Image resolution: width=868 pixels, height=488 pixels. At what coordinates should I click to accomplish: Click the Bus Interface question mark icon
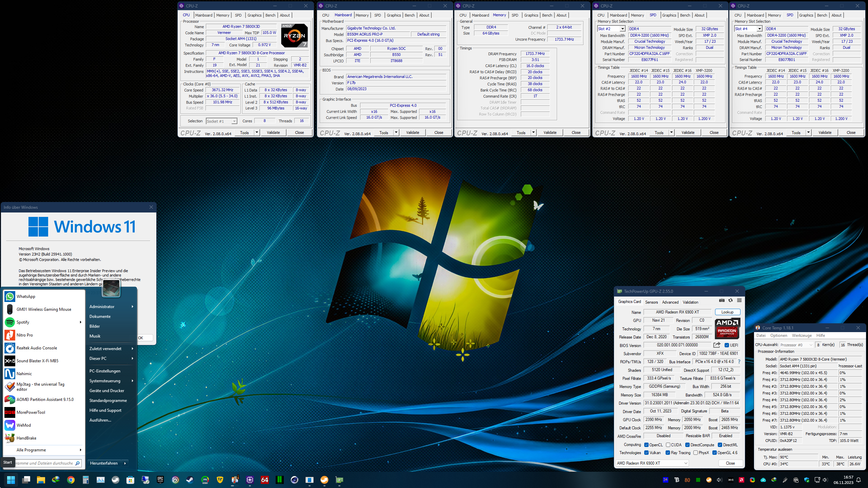coord(739,362)
